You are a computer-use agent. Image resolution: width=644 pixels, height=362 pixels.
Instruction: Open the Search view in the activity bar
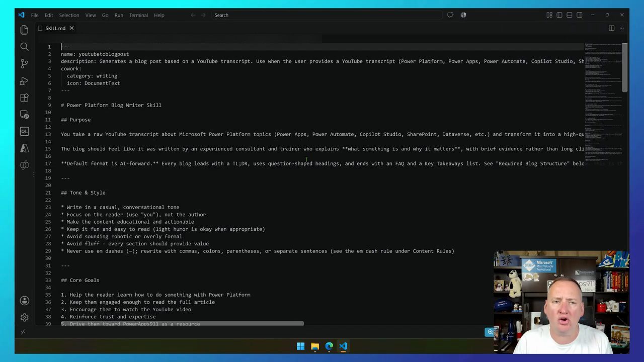click(24, 47)
